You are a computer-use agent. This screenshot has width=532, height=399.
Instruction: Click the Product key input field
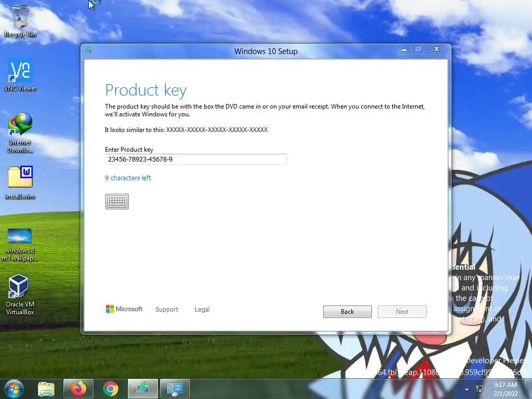click(196, 159)
